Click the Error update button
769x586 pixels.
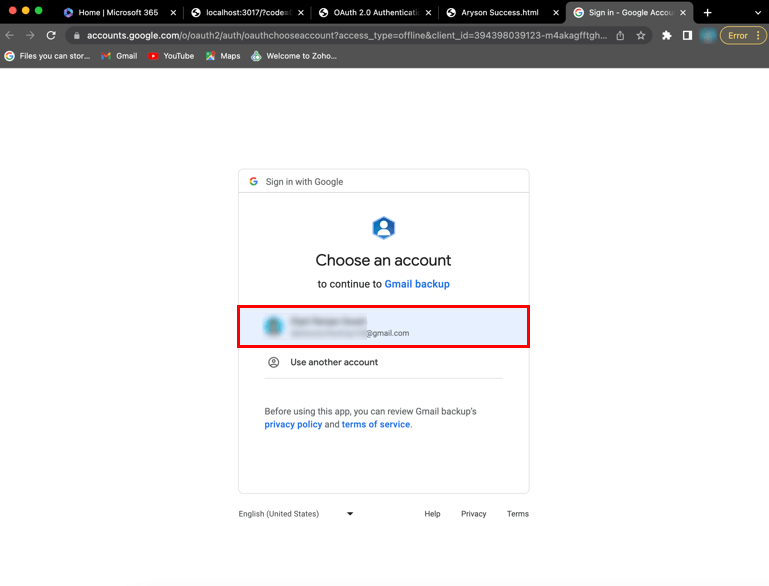pyautogui.click(x=738, y=35)
